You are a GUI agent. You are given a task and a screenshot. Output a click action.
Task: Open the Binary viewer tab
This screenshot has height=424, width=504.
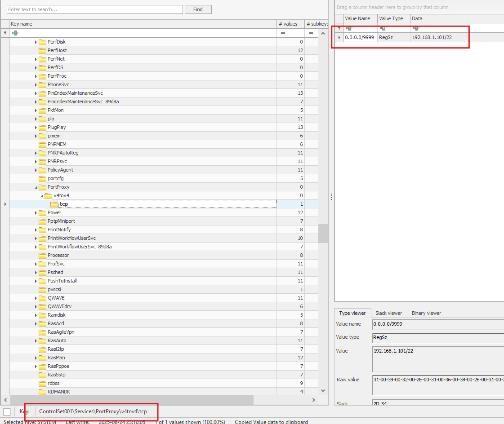426,313
